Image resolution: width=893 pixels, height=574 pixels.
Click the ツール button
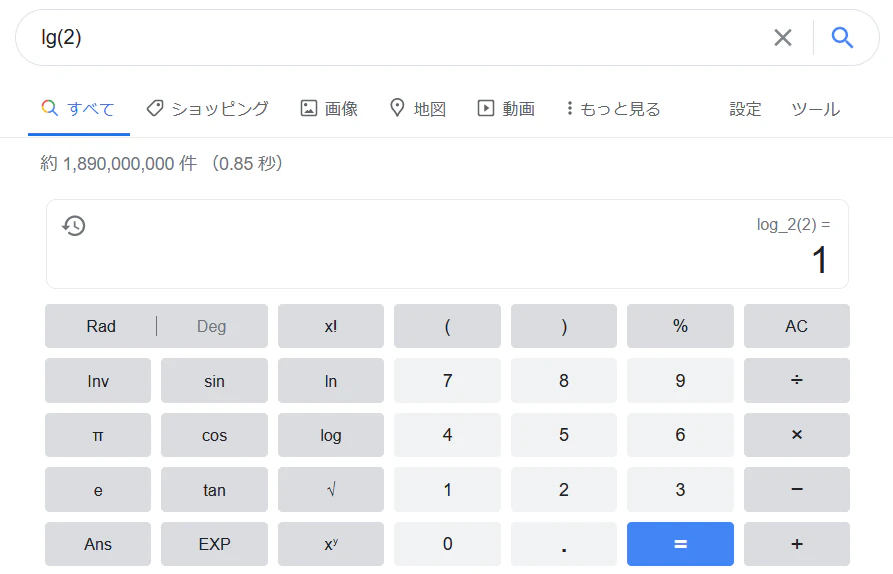[815, 109]
